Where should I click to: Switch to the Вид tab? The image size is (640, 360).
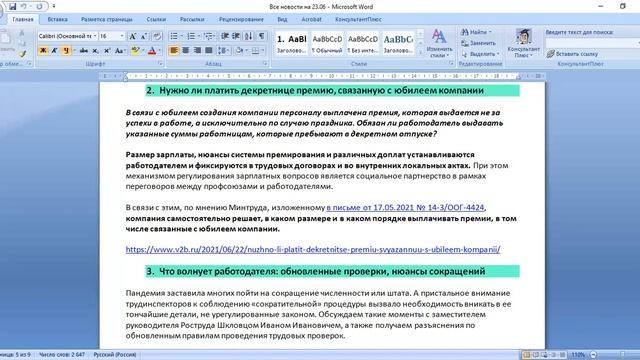pyautogui.click(x=282, y=19)
